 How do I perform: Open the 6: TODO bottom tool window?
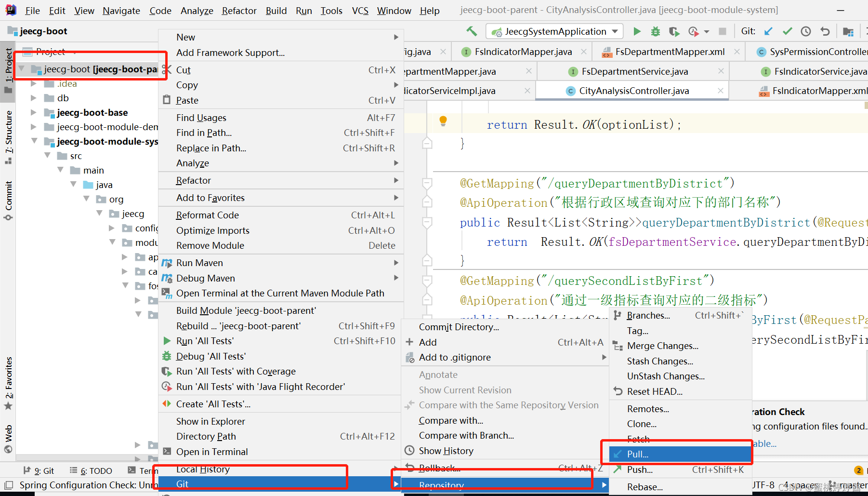91,470
